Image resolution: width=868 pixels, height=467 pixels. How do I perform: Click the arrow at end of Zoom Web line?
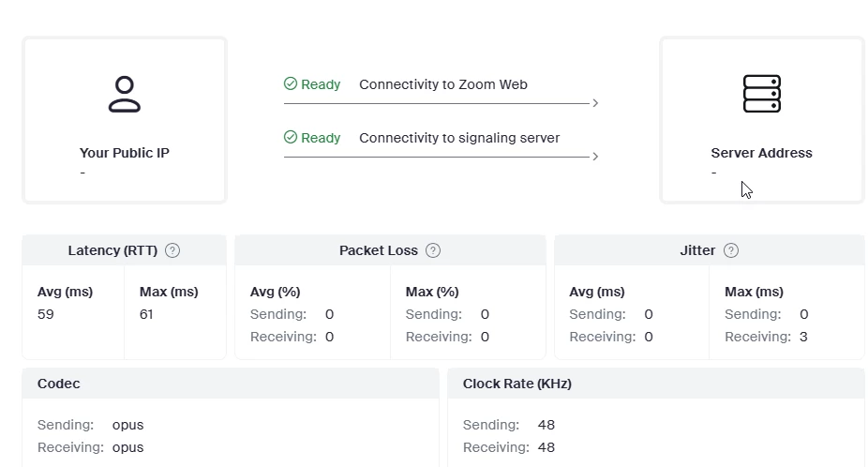[x=595, y=103]
